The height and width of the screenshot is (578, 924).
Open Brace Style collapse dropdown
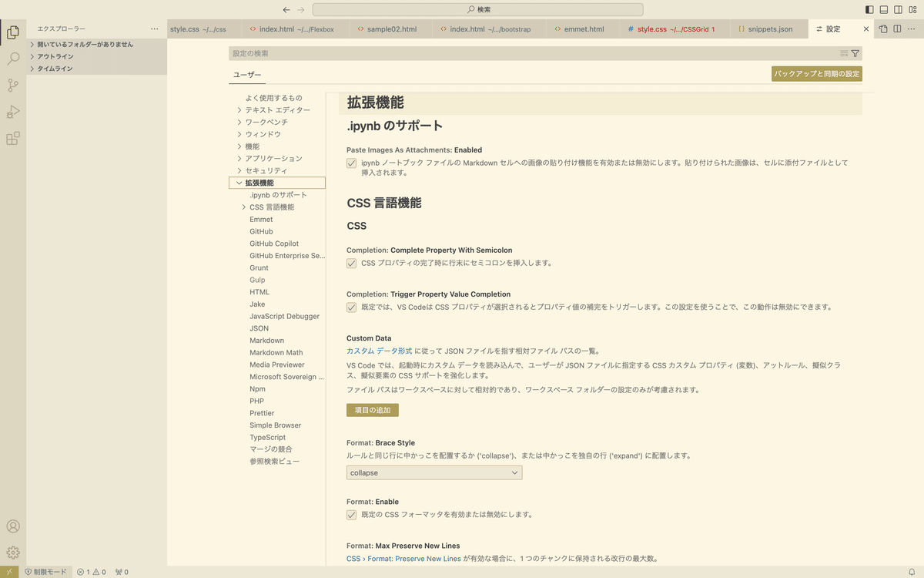tap(434, 472)
